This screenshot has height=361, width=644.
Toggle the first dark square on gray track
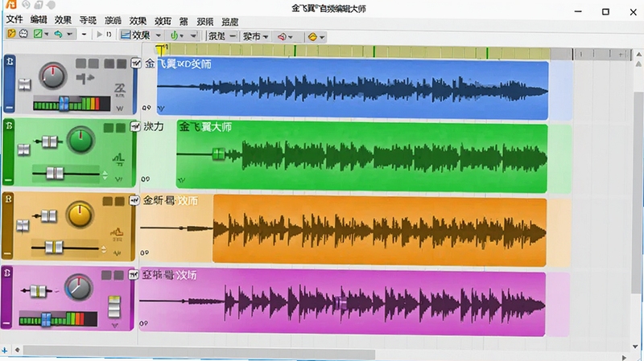click(81, 64)
